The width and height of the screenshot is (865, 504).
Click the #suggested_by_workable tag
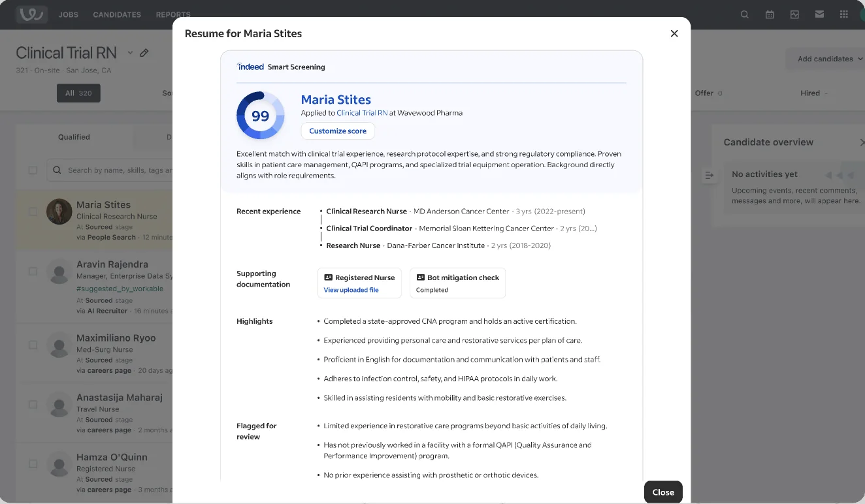click(x=120, y=289)
